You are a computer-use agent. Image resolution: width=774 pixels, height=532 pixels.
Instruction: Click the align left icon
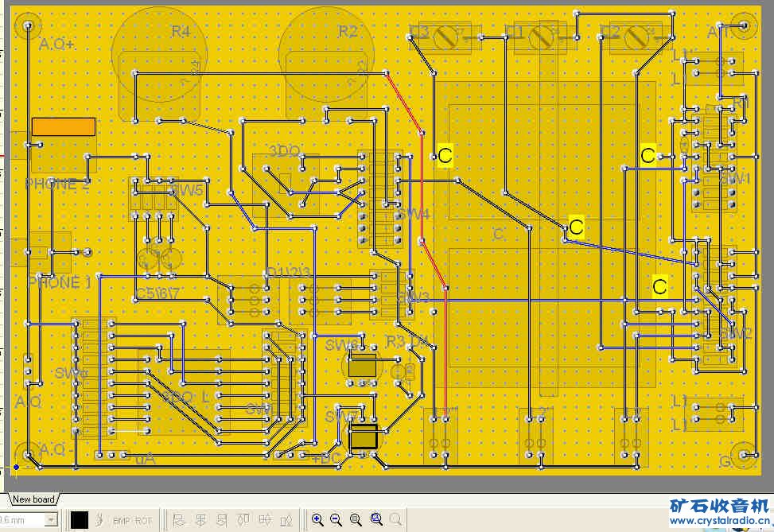(x=179, y=519)
